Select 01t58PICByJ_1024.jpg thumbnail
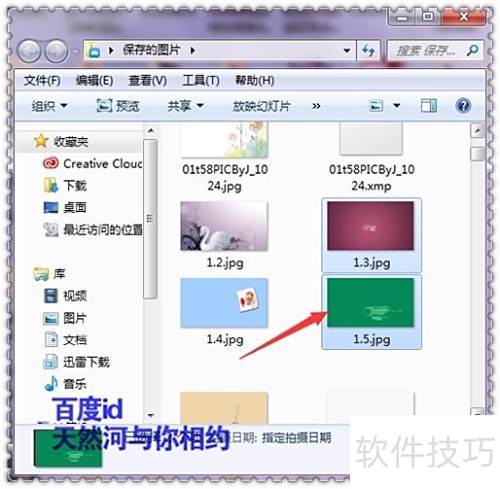Viewport: 500px width, 489px height. (224, 139)
